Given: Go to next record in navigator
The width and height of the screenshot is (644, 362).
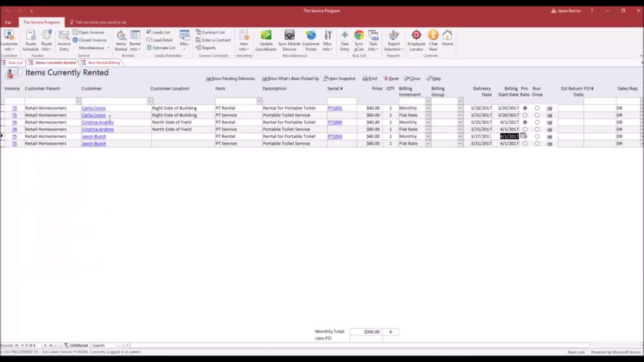Looking at the screenshot, I should pyautogui.click(x=45, y=345).
